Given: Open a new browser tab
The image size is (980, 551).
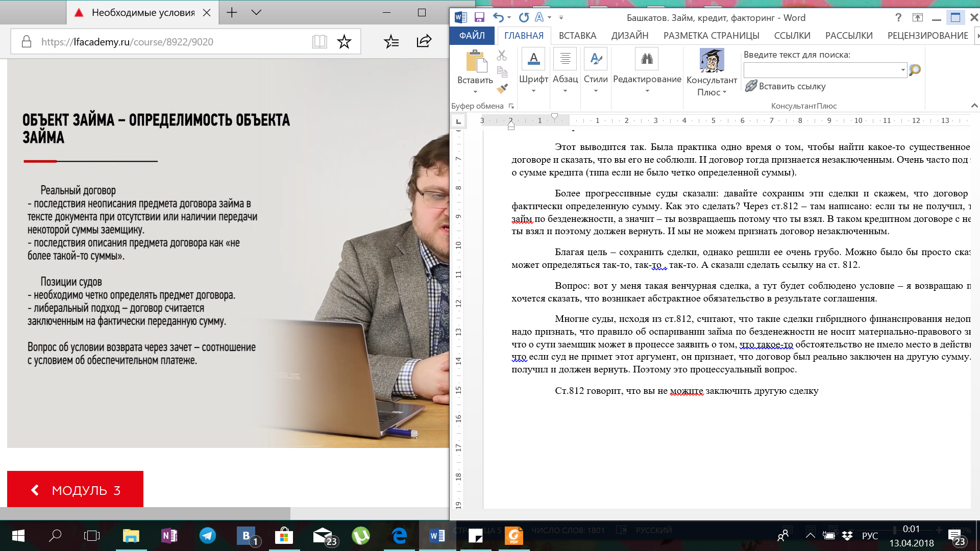Looking at the screenshot, I should [x=232, y=12].
